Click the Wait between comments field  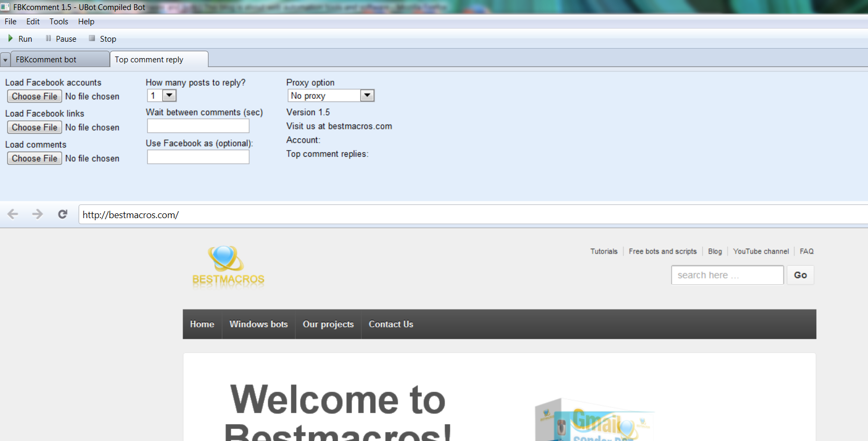pyautogui.click(x=198, y=126)
